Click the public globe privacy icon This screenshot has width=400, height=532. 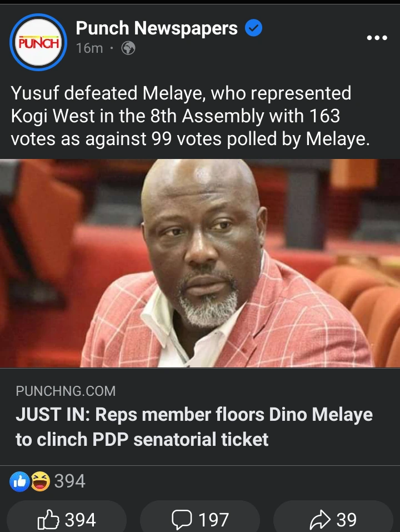(x=128, y=48)
